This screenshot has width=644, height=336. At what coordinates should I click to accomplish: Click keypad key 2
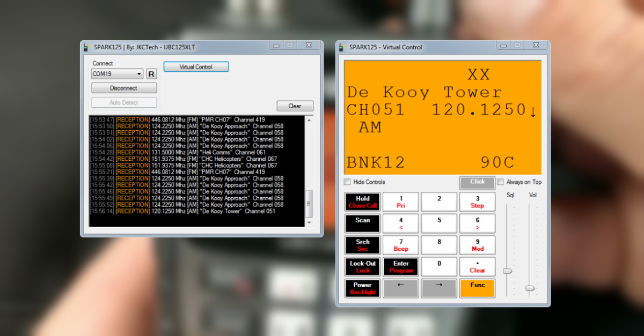[x=439, y=202]
